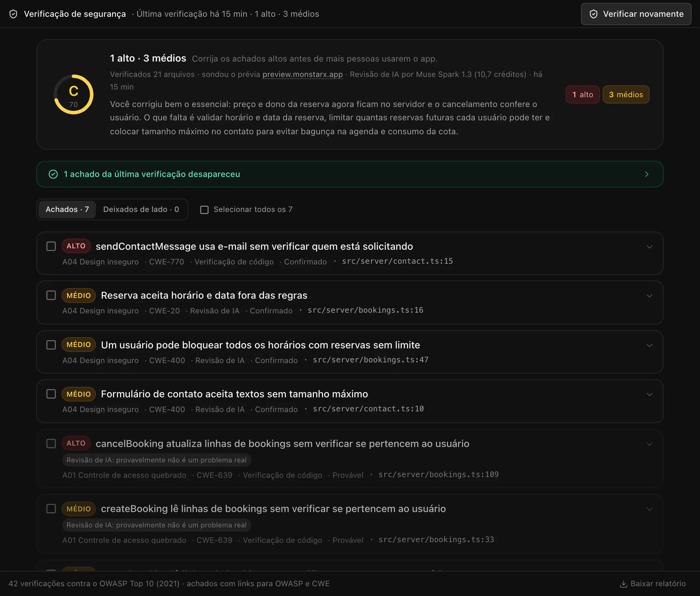Screen dimensions: 700x596
Task: Click the MÉDIO badge on Um usuário pode bloquear
Action: point(79,345)
